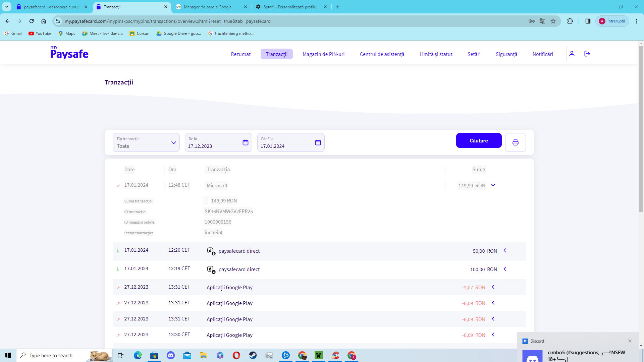
Task: Open the 'Rezumat' navigation tab
Action: tap(240, 54)
